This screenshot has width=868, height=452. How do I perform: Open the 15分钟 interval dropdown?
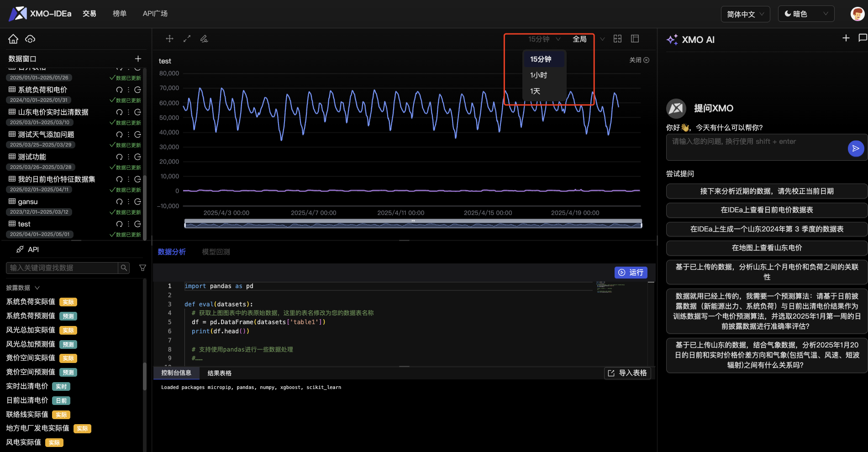pos(544,39)
